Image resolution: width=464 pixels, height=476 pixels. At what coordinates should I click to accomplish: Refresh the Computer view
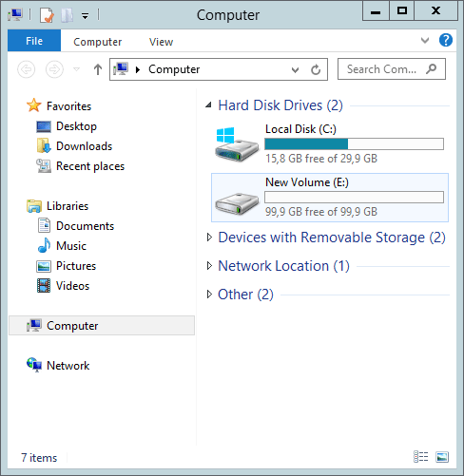tap(316, 69)
